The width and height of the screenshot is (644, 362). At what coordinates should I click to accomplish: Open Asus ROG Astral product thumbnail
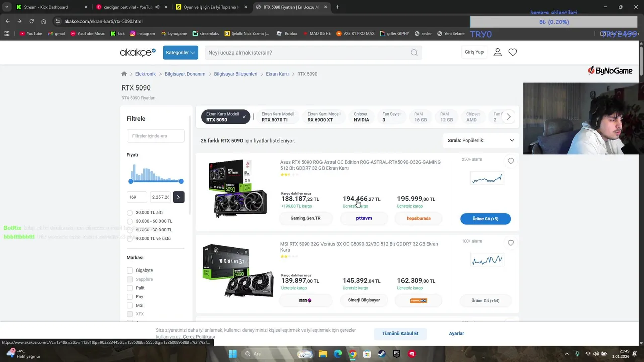point(237,189)
